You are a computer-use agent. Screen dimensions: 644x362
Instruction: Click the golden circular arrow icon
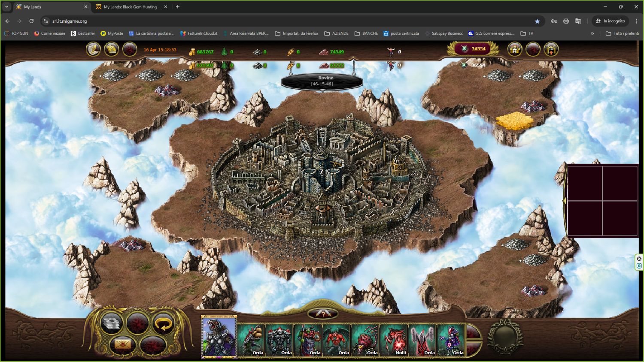163,324
